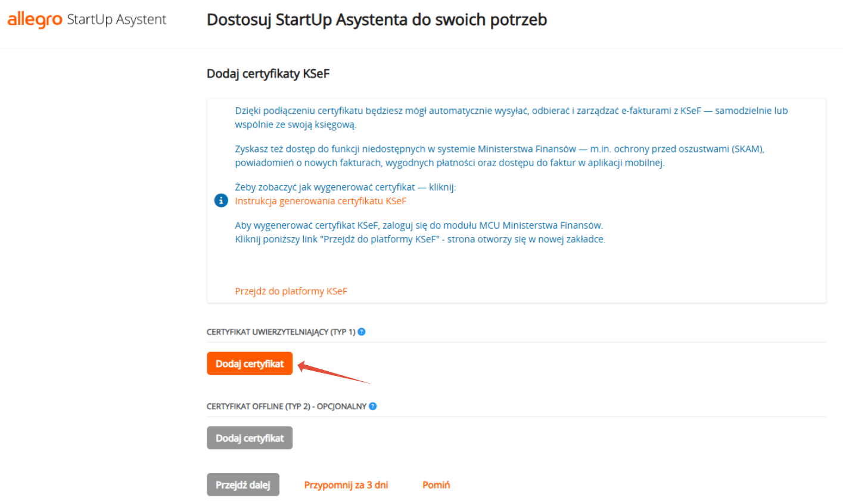
Task: Click the Przejdź dalej button
Action: pos(243,485)
